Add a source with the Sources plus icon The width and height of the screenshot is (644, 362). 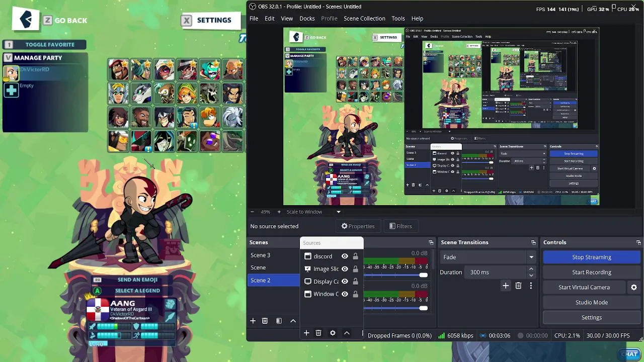tap(306, 333)
